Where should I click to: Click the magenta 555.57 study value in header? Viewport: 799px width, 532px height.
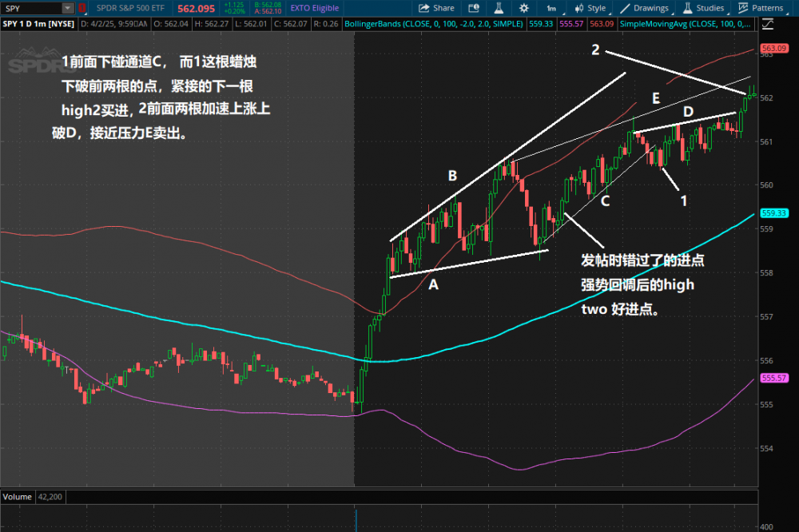(x=571, y=24)
